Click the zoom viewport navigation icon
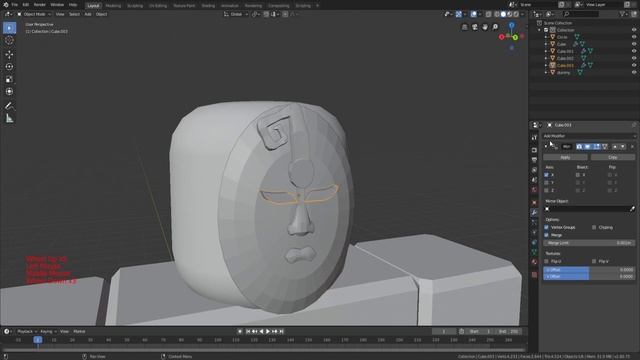This screenshot has width=640, height=360. click(x=495, y=27)
